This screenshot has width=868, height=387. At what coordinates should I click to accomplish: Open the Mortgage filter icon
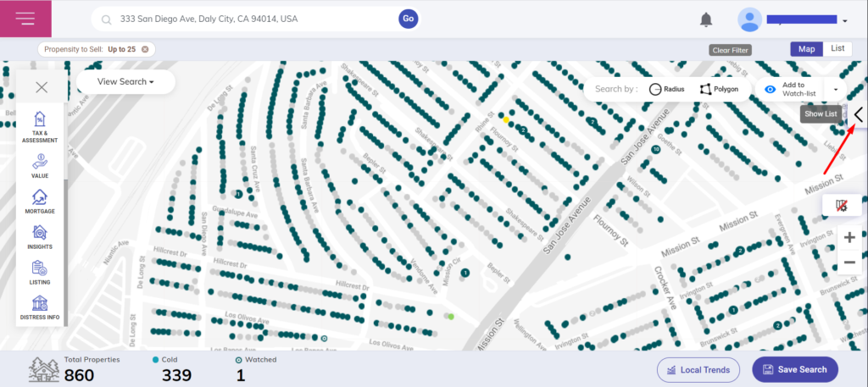40,202
